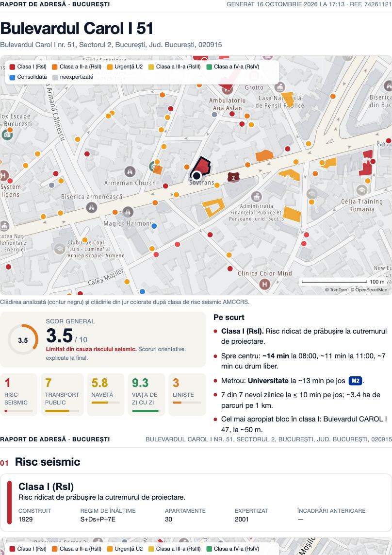Click the Armenian Church map icon
This screenshot has height=555, width=392.
[130, 172]
